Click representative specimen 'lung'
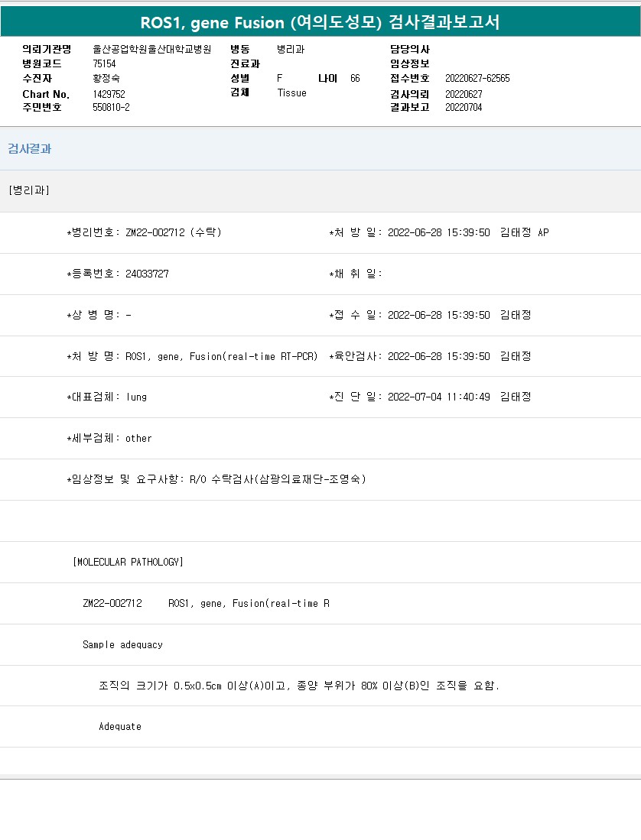641x840 pixels. tap(136, 397)
